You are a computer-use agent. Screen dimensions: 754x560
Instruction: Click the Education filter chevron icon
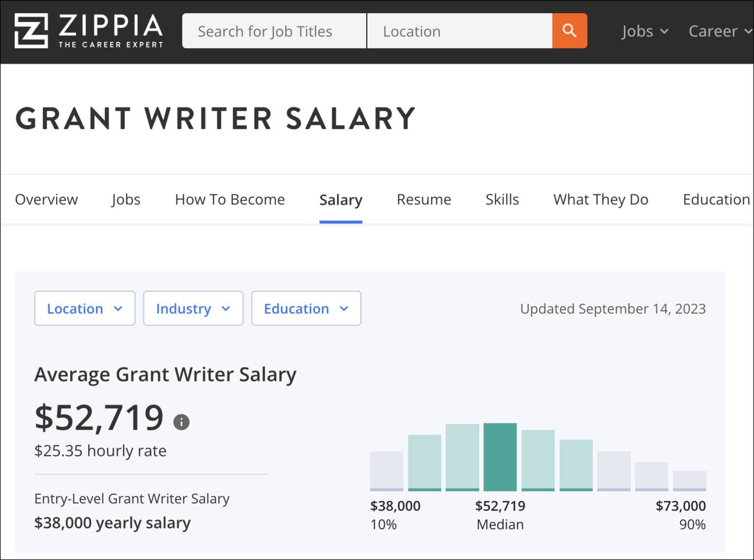pos(344,308)
